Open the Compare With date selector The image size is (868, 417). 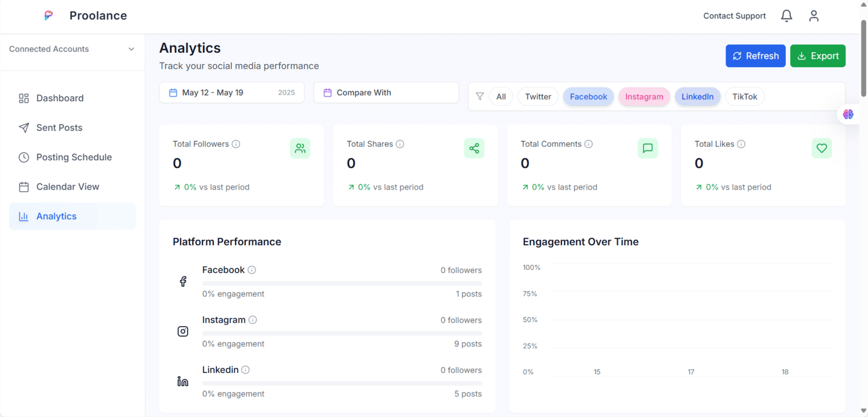[x=386, y=93]
